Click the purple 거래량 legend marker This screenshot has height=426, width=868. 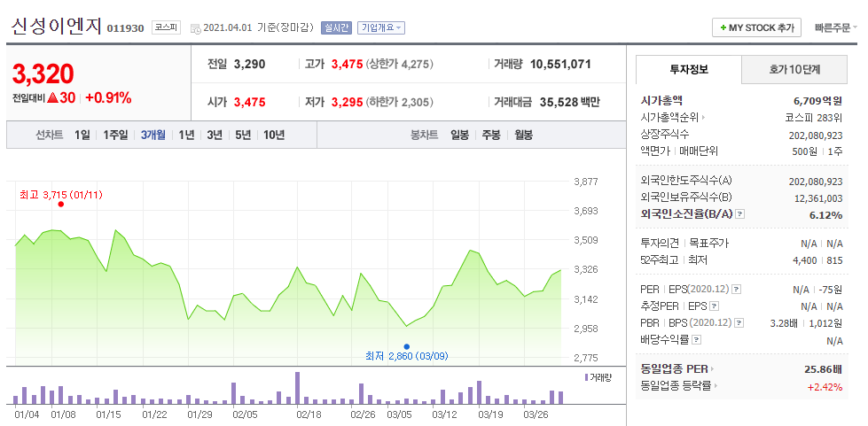tap(587, 376)
